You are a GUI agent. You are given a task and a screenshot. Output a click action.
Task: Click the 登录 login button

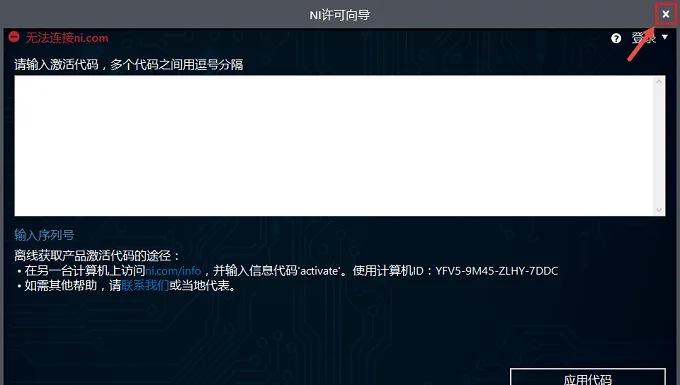pyautogui.click(x=644, y=38)
